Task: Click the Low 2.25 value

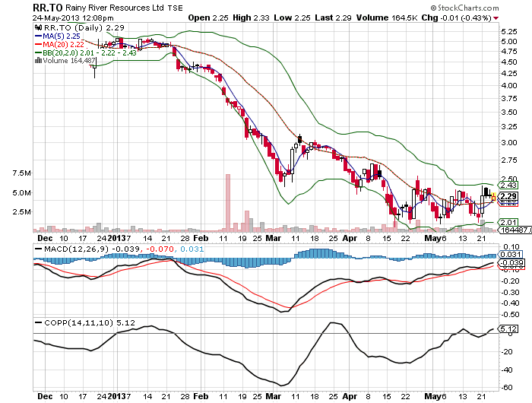Action: coord(292,17)
